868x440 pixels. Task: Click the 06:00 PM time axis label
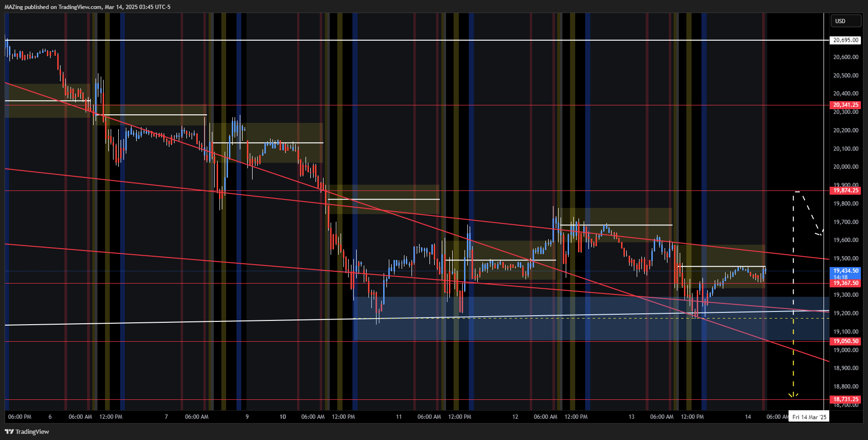pos(20,417)
